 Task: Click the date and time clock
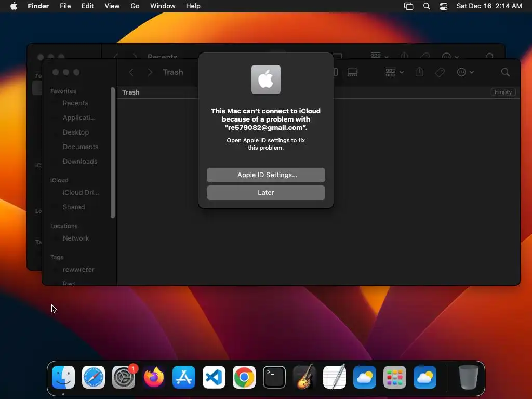click(x=489, y=6)
